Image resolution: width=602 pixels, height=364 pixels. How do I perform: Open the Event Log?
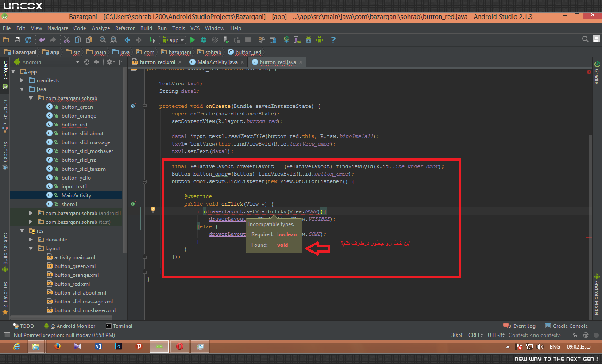tap(520, 326)
